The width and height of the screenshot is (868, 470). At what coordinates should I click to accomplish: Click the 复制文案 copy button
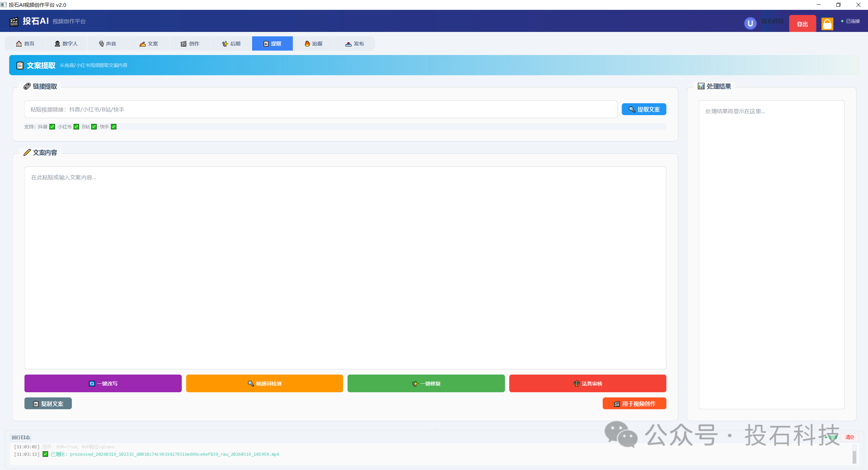[48, 403]
